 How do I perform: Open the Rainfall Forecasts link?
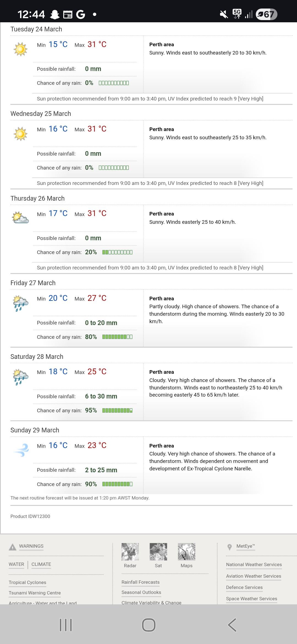pyautogui.click(x=141, y=582)
